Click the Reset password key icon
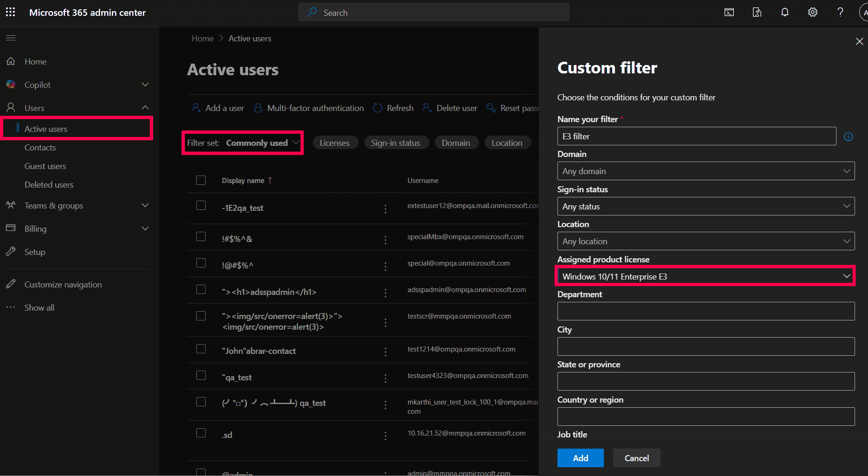Viewport: 868px width, 476px height. pyautogui.click(x=491, y=107)
